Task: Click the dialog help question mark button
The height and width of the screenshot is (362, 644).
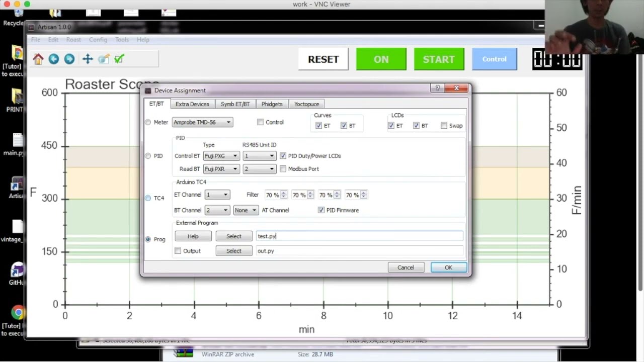Action: (437, 88)
